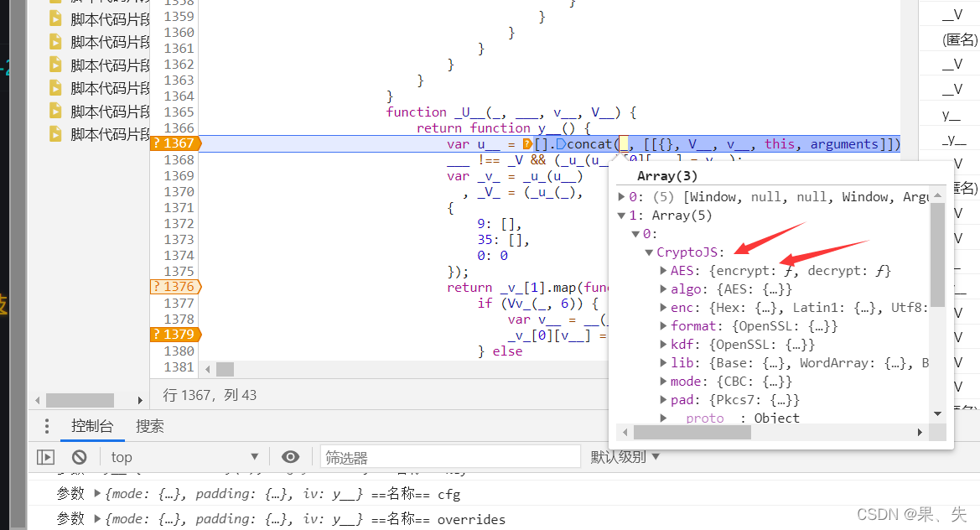Click the 'this' keyword on line 1367
Screen dimensions: 980x530
click(780, 143)
